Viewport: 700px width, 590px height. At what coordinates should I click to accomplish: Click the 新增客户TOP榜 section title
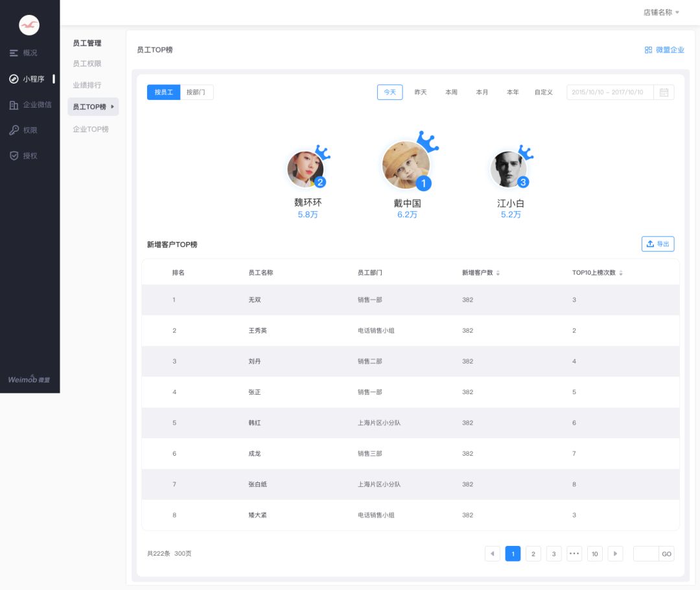tap(172, 244)
